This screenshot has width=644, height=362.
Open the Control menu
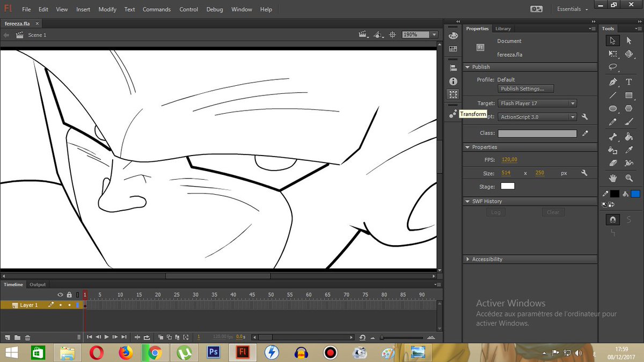tap(189, 10)
